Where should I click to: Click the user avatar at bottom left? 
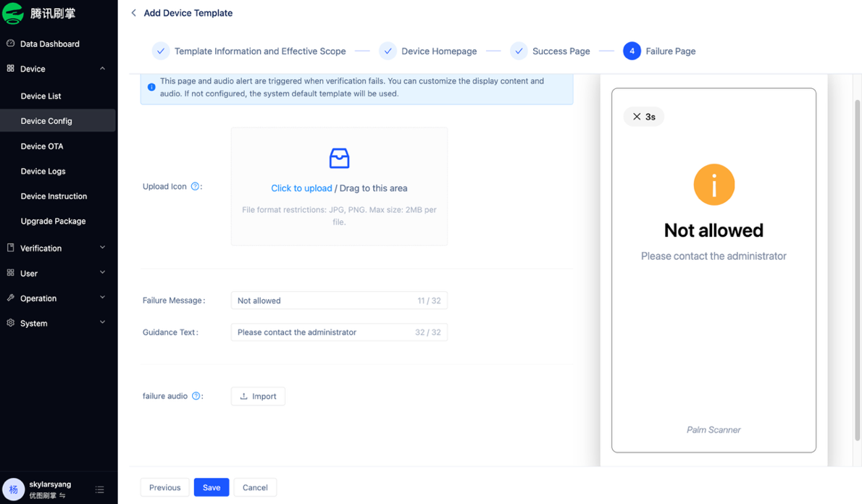pos(13,489)
